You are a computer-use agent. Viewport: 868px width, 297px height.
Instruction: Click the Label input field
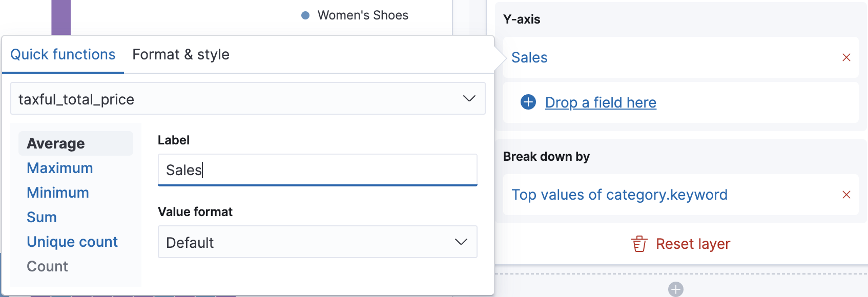coord(317,170)
